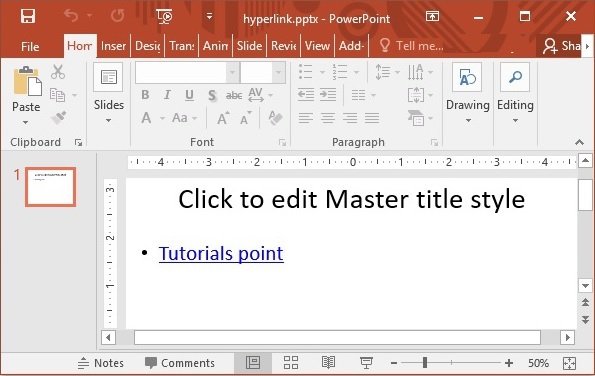Apply numbered list

340,72
